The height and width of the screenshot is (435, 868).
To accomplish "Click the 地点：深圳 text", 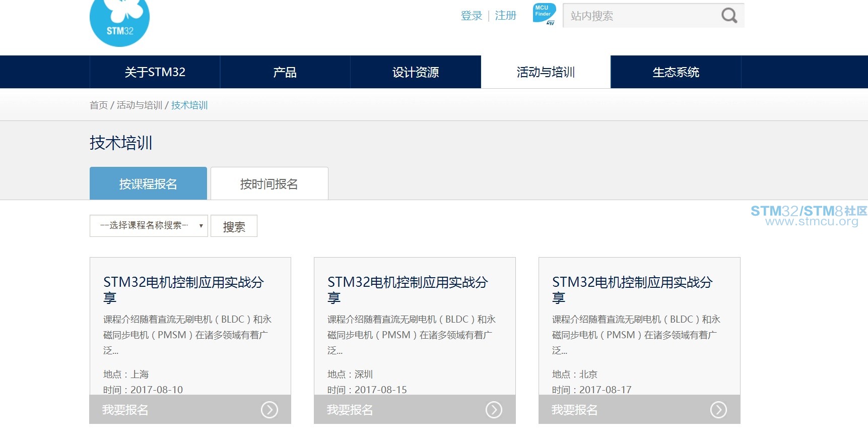I will tap(350, 374).
